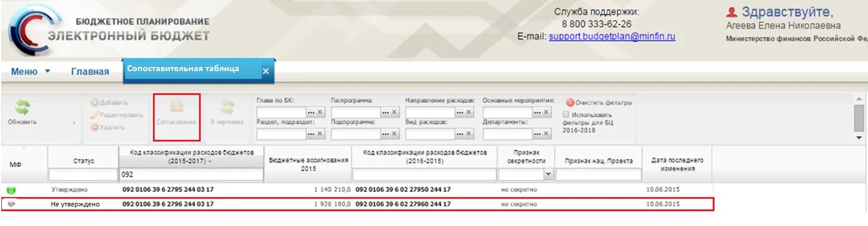Viewport: 868px width, 226px height.
Task: Click the Статус filter input field
Action: point(83,174)
